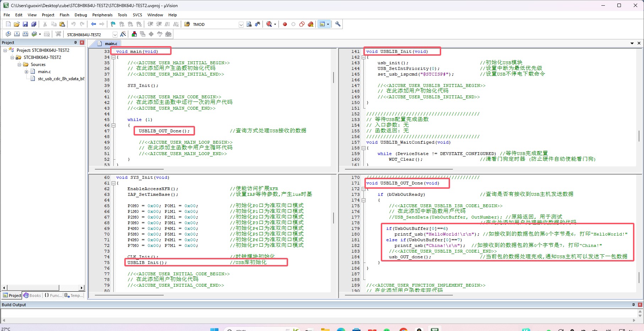Select the main.c editor tab
Image resolution: width=644 pixels, height=331 pixels.
tap(108, 44)
